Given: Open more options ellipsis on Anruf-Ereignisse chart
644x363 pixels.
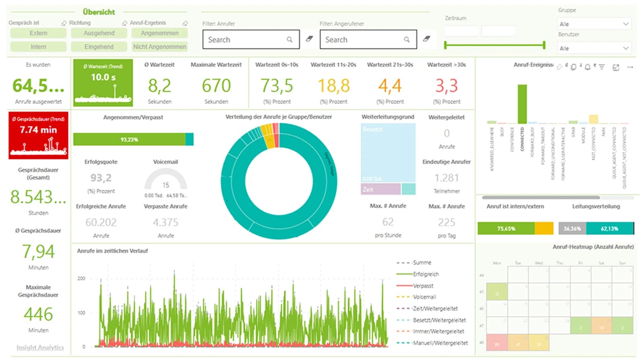Looking at the screenshot, I should tap(630, 67).
